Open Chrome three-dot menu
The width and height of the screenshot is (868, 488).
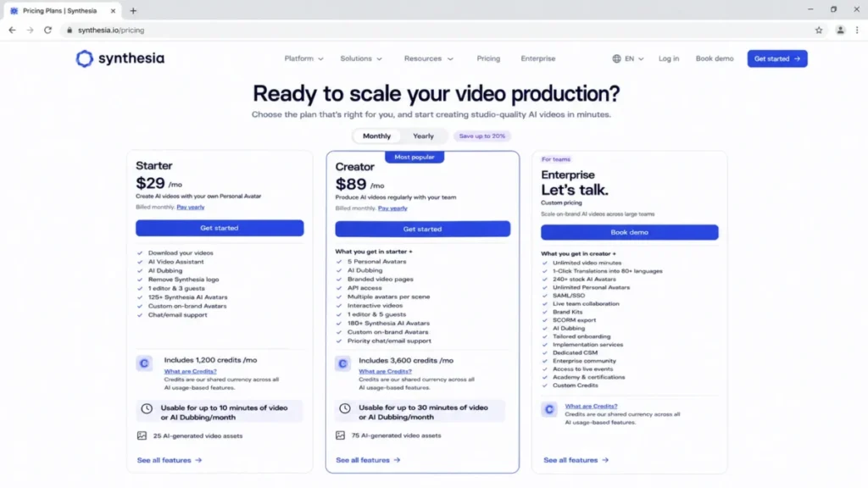(857, 30)
